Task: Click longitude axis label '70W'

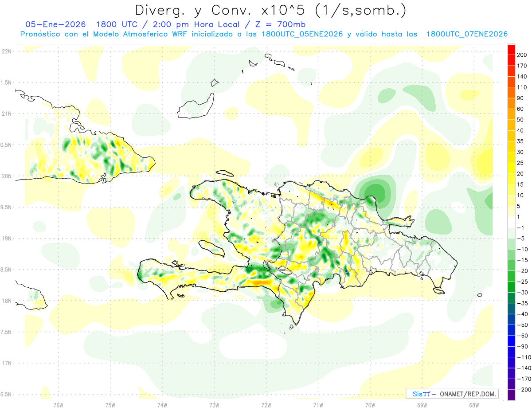Action: 370,405
